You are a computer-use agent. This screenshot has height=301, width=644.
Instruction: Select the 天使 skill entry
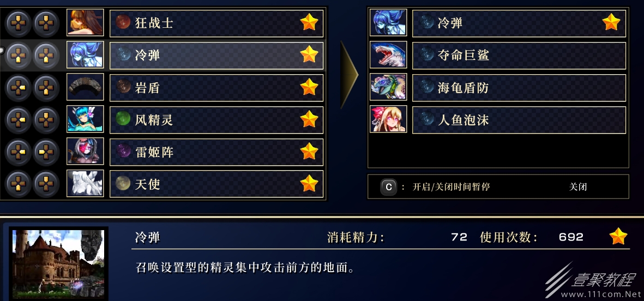216,184
